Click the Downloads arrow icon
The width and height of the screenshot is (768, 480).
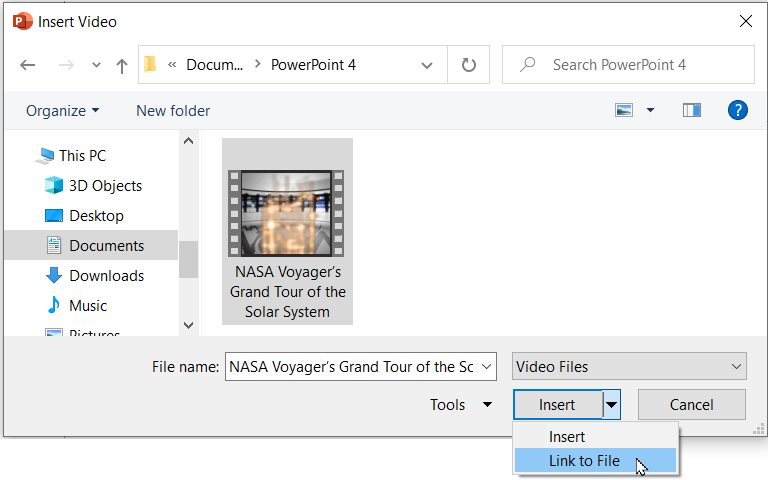pyautogui.click(x=54, y=276)
